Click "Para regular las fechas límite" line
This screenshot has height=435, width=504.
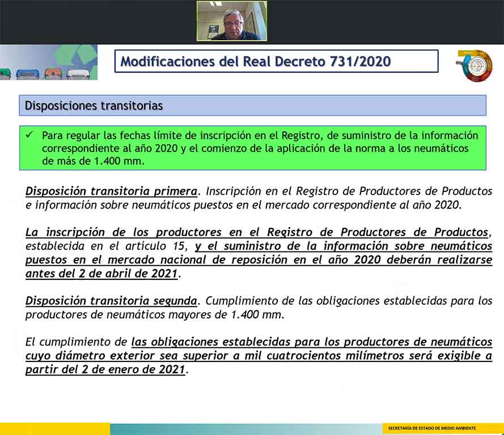[x=260, y=135]
